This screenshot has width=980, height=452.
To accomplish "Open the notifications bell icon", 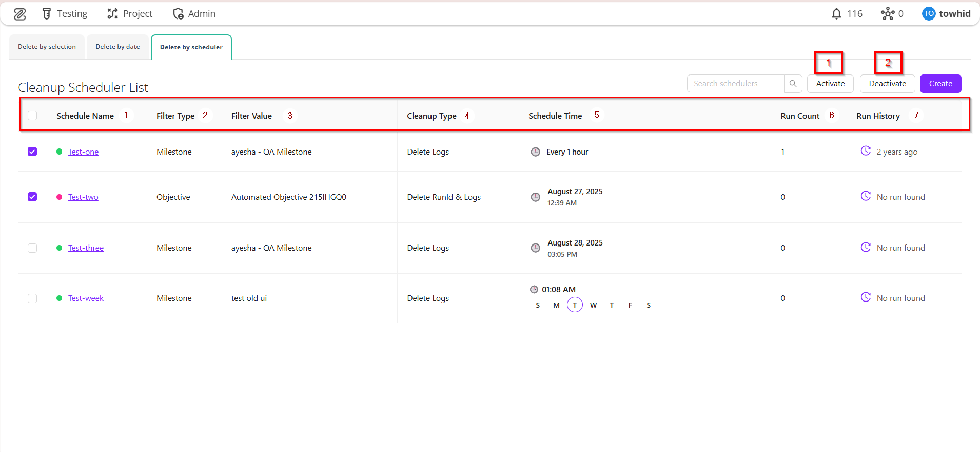I will (836, 14).
